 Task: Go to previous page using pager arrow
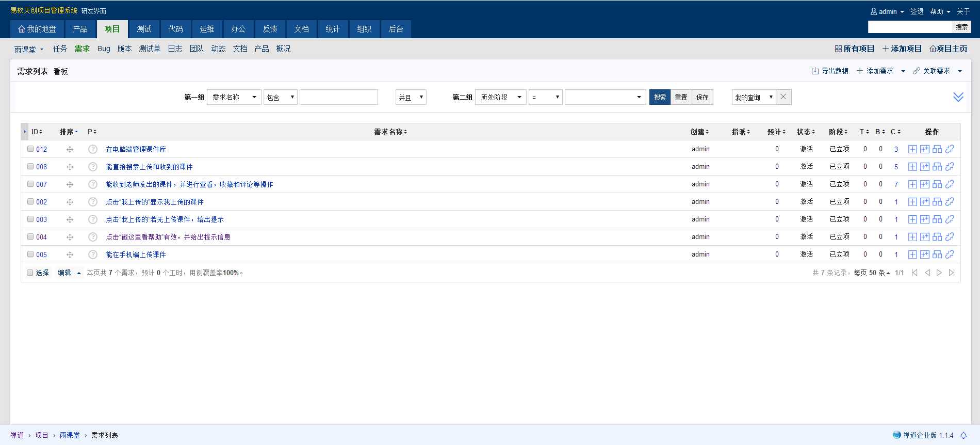pyautogui.click(x=927, y=273)
